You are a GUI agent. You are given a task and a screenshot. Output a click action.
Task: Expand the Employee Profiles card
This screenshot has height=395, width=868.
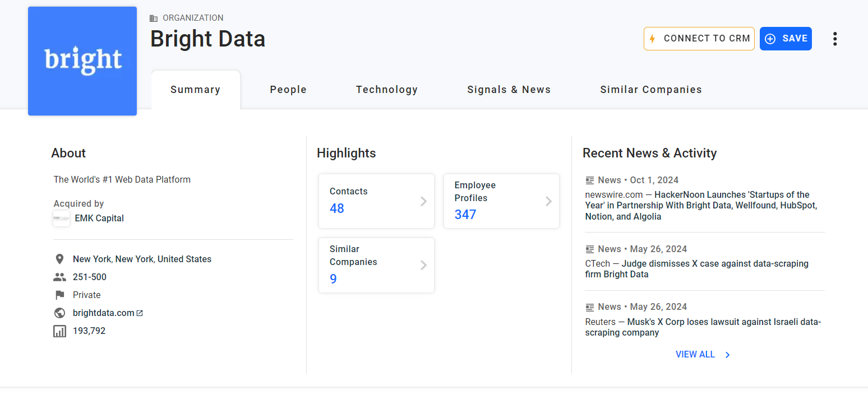click(501, 201)
